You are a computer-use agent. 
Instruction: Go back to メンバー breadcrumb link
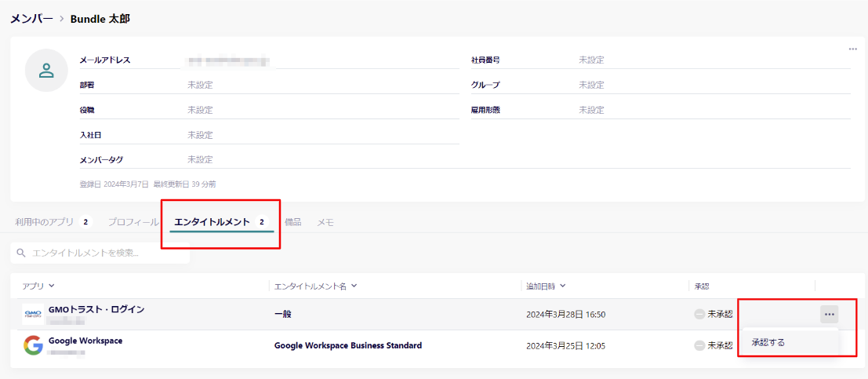[x=31, y=18]
